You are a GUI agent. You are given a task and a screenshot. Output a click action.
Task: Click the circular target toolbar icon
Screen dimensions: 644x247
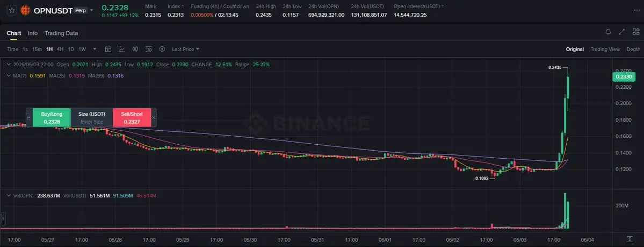162,49
